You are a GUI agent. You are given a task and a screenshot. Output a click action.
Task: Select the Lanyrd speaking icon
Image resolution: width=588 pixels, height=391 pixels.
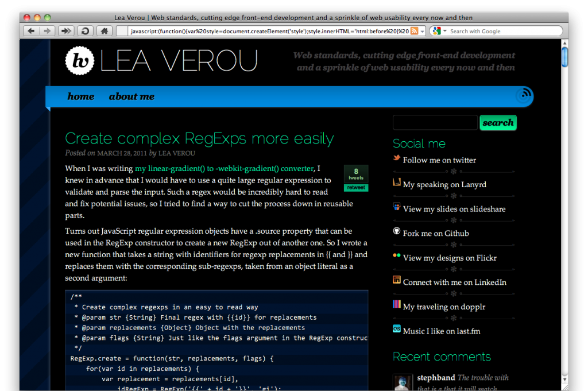(x=396, y=183)
